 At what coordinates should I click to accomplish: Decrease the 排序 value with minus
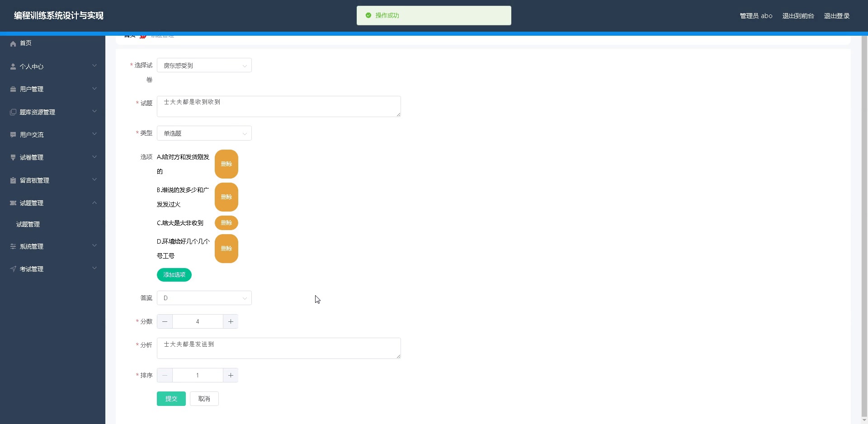click(165, 375)
